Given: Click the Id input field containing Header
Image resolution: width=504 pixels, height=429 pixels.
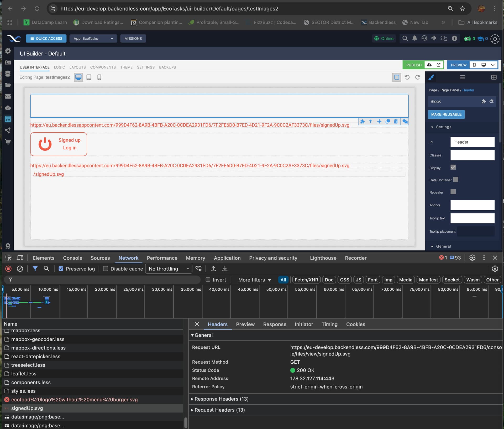Looking at the screenshot, I should point(472,142).
